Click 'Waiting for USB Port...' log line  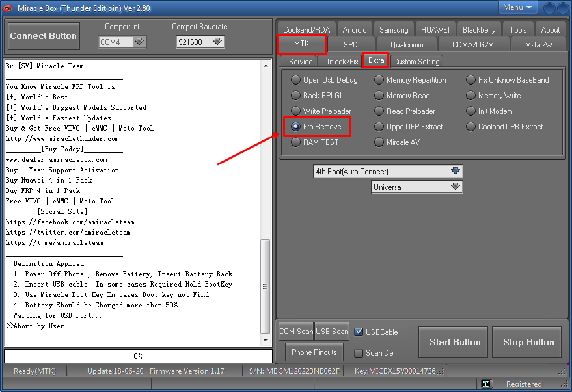(x=58, y=315)
